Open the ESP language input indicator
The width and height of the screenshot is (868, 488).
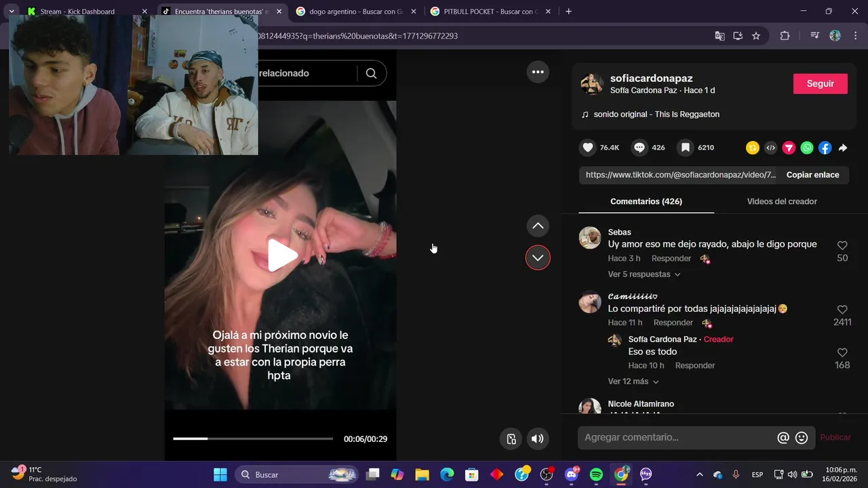tap(757, 474)
